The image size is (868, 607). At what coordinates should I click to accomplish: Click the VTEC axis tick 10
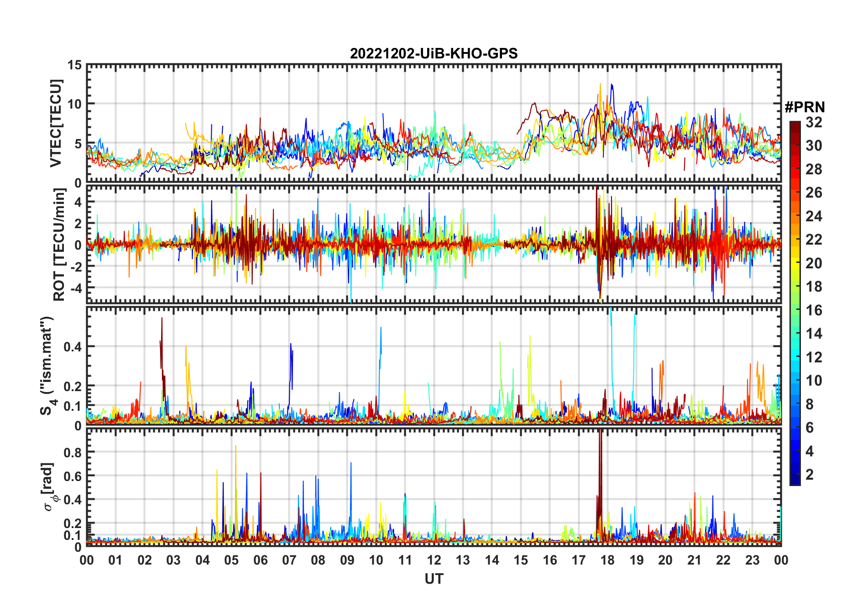74,104
